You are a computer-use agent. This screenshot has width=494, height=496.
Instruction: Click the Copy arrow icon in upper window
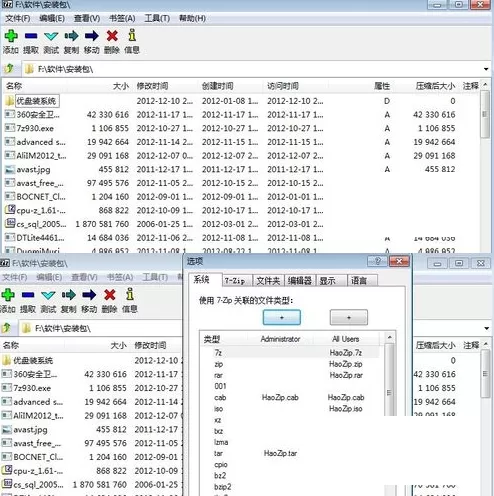click(71, 36)
